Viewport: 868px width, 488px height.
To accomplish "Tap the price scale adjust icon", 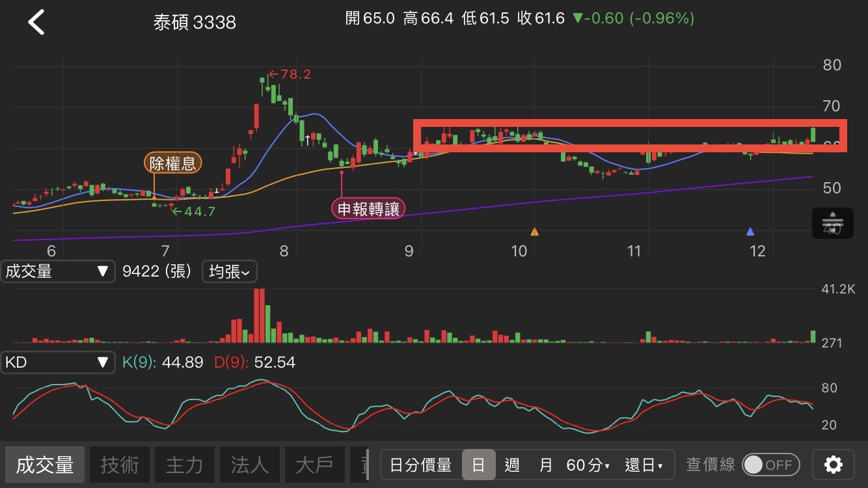I will (833, 223).
